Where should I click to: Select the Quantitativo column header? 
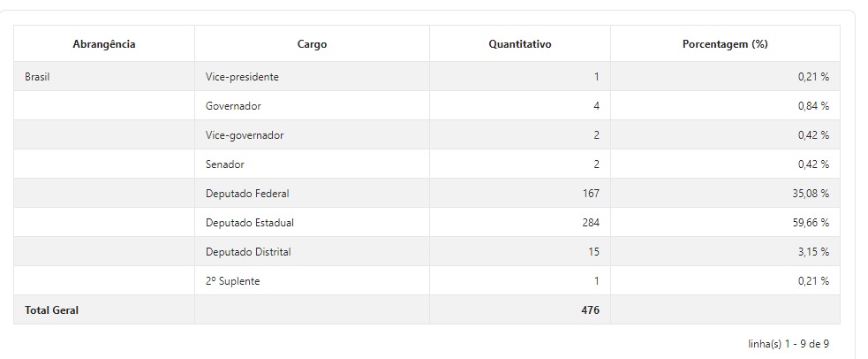tap(520, 44)
